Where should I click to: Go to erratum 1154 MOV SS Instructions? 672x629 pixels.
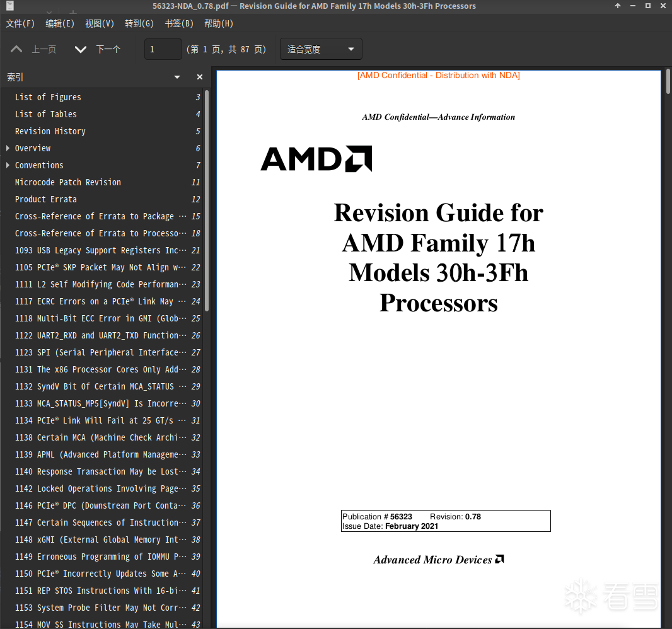pos(102,623)
